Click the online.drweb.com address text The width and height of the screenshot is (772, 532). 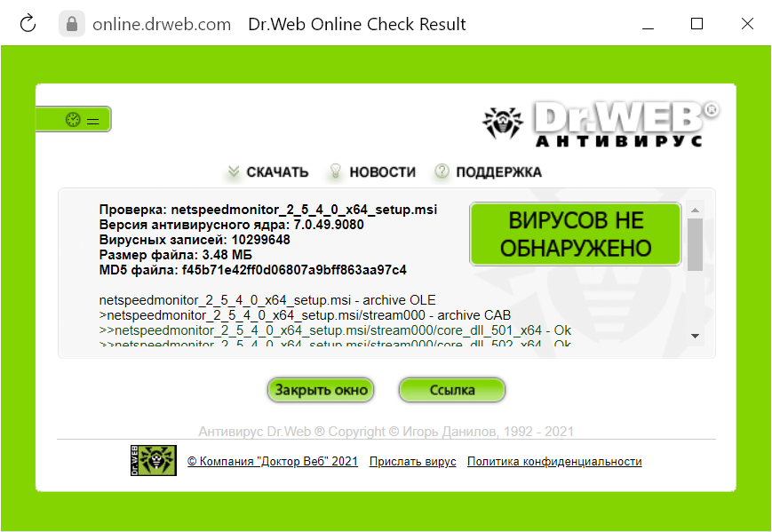tap(162, 24)
